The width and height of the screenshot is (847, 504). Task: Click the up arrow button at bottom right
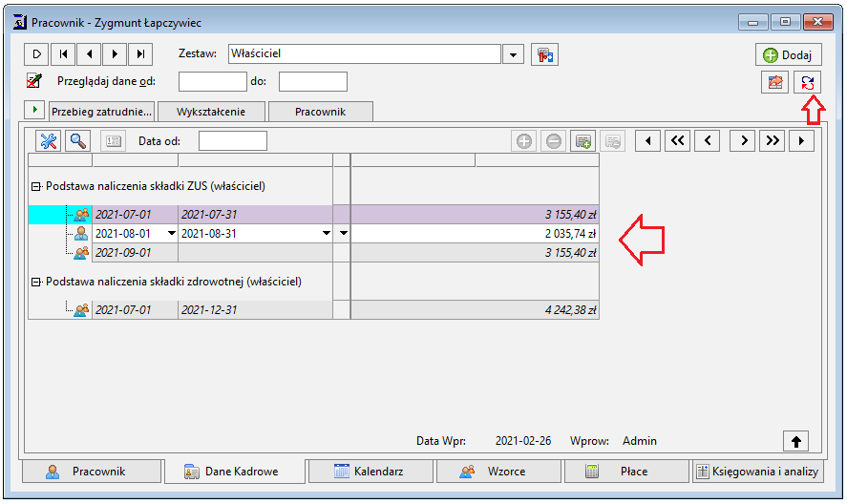click(795, 441)
